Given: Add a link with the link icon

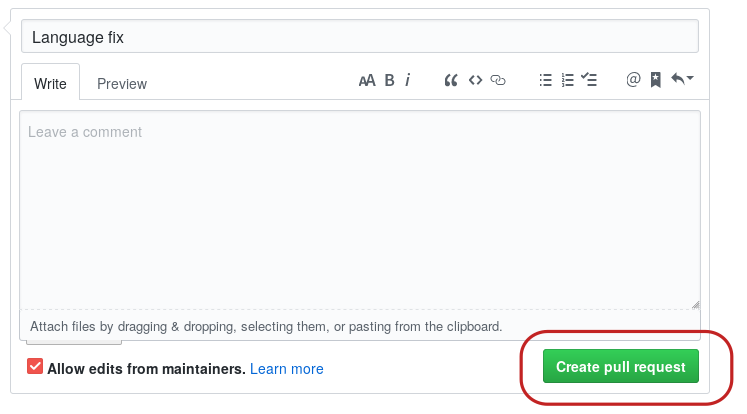Looking at the screenshot, I should (x=498, y=81).
